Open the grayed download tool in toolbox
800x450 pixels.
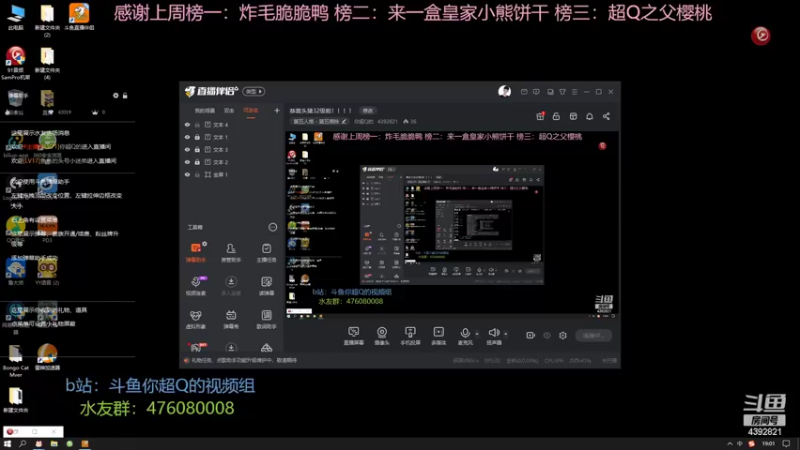pyautogui.click(x=231, y=286)
